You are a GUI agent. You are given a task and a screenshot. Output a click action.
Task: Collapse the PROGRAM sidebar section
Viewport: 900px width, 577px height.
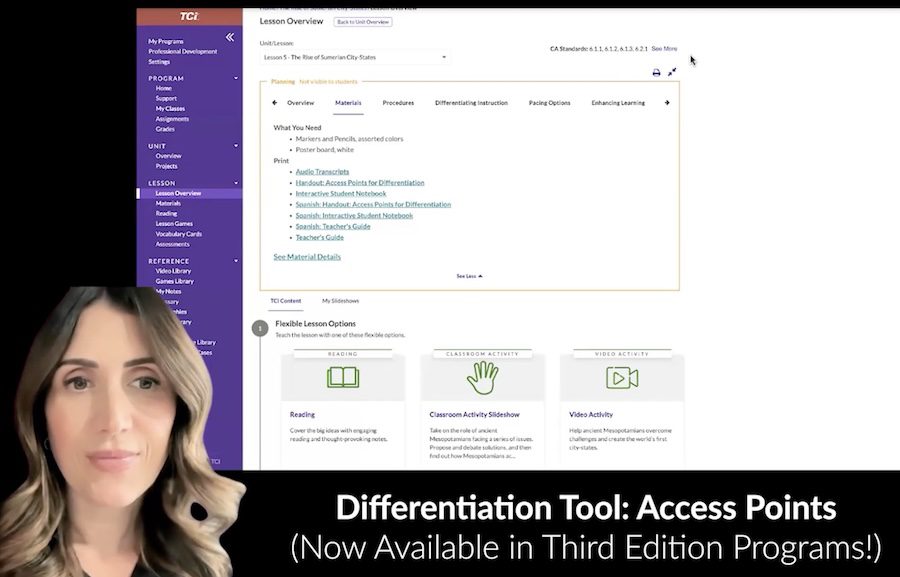[236, 78]
